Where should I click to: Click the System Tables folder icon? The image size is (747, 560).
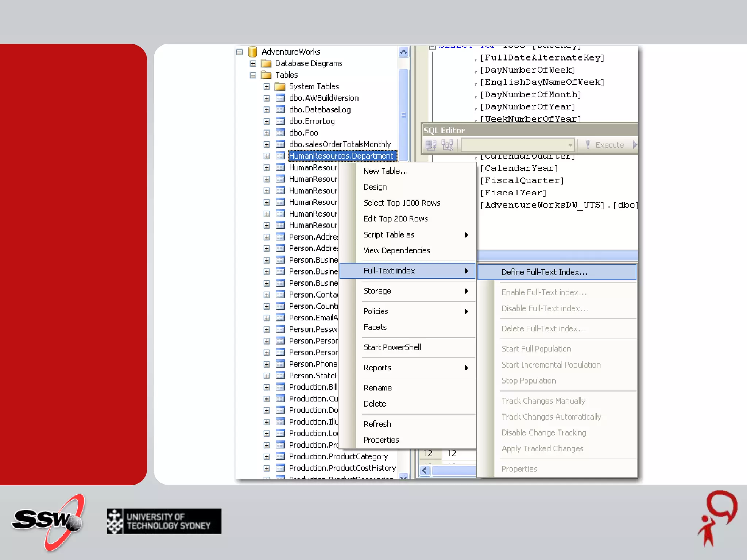[x=280, y=86]
